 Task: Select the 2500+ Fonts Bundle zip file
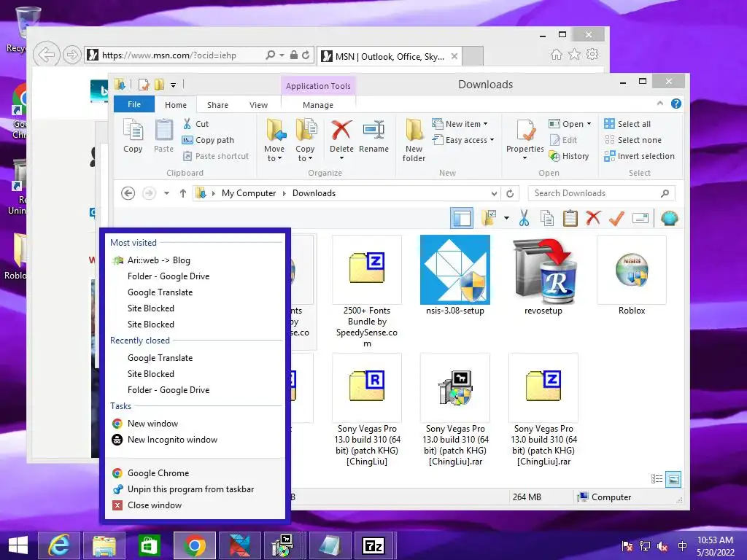click(x=367, y=292)
